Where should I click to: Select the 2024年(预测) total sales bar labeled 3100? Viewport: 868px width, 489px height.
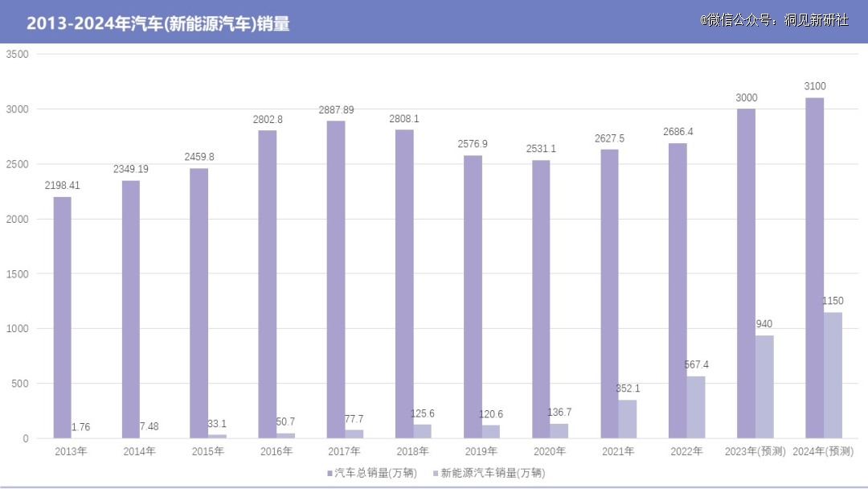point(814,268)
